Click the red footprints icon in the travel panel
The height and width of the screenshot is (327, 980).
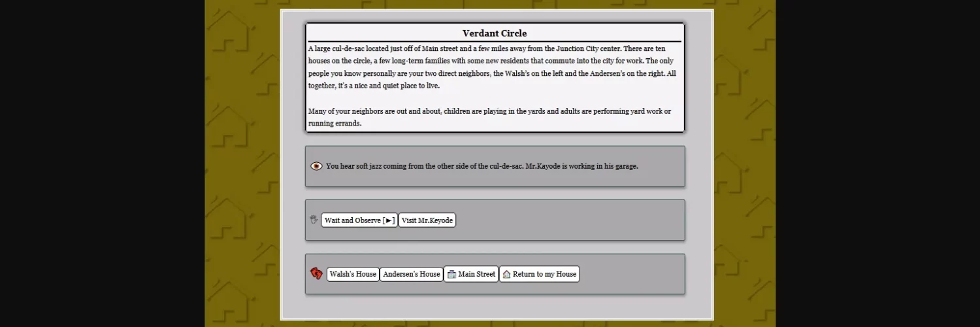tap(316, 274)
